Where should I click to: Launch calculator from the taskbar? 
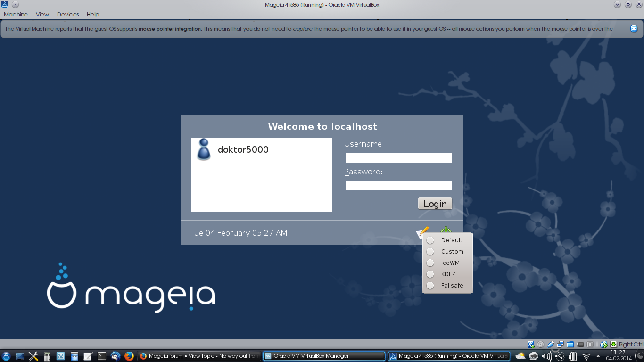click(47, 356)
